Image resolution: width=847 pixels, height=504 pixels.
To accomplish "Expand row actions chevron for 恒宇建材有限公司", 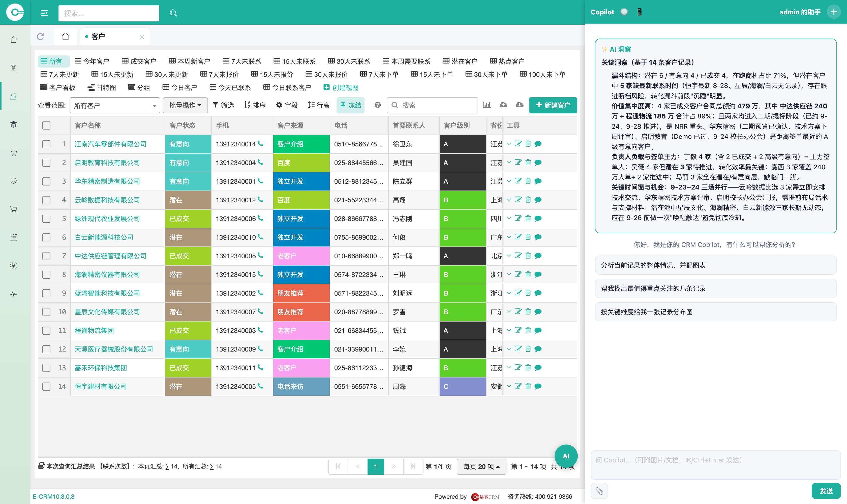I will click(x=509, y=386).
